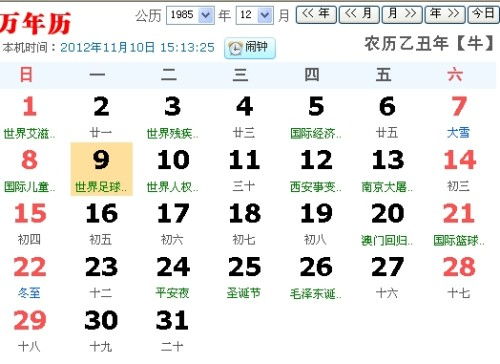Open the month 12 dropdown

(254, 15)
